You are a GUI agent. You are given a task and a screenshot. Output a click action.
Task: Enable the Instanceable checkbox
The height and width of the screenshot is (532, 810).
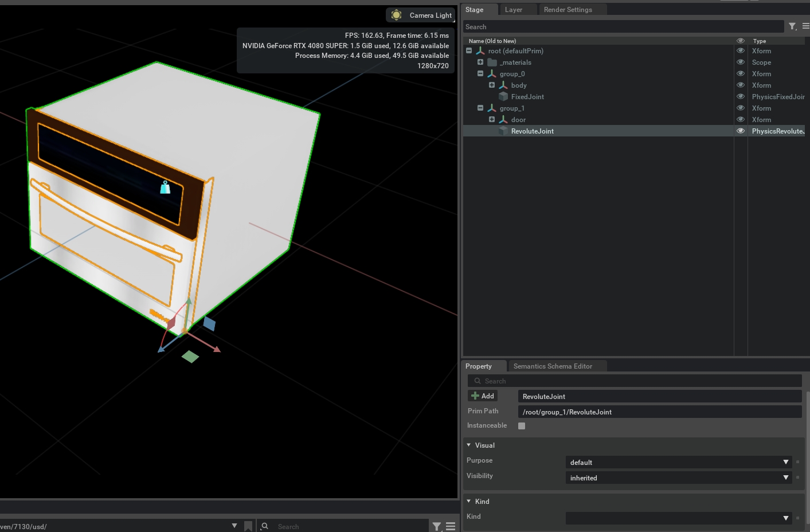(x=522, y=425)
